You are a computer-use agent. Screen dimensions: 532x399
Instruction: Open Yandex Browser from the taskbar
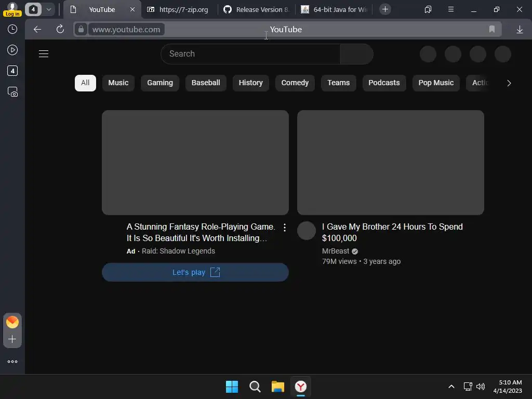(301, 387)
